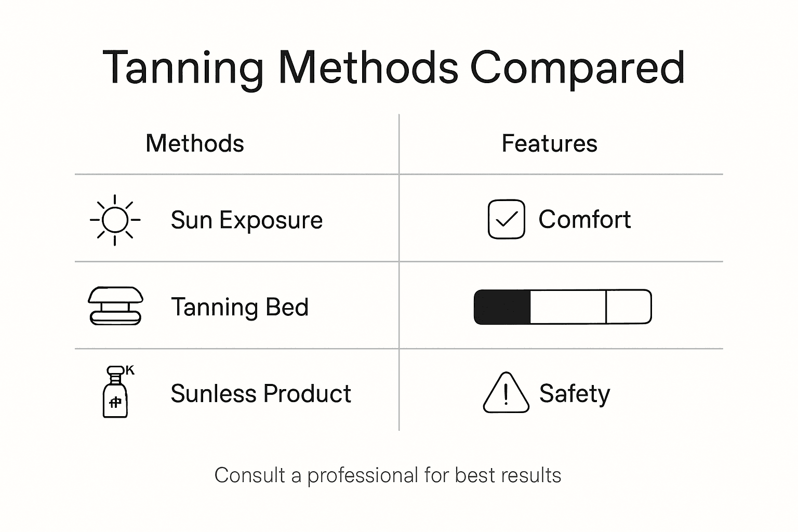798x532 pixels.
Task: Select the Sunless Product label
Action: (261, 393)
